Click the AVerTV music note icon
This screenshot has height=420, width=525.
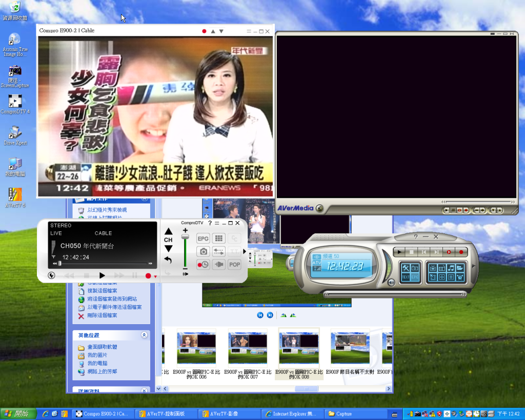tap(451, 268)
